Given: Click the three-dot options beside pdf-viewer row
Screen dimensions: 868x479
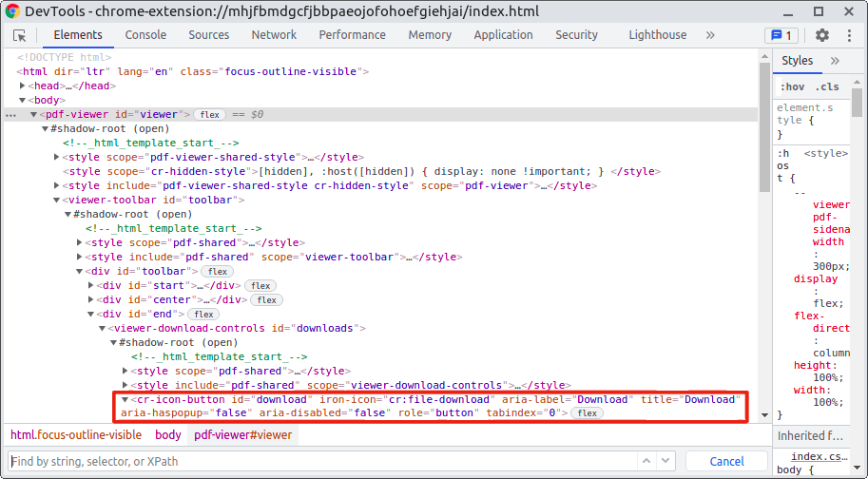Looking at the screenshot, I should pos(10,115).
